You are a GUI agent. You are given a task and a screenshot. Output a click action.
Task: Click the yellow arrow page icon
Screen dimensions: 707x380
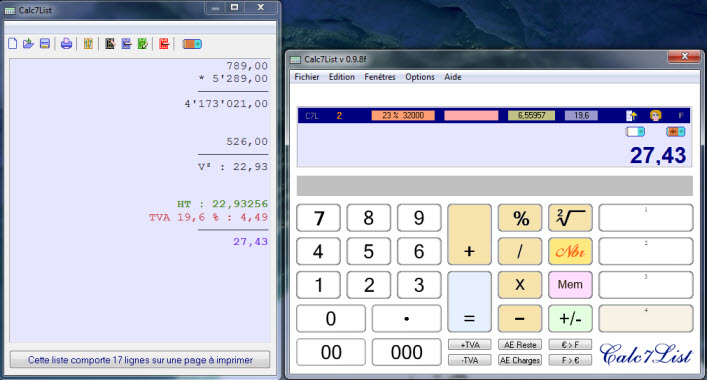click(x=631, y=115)
